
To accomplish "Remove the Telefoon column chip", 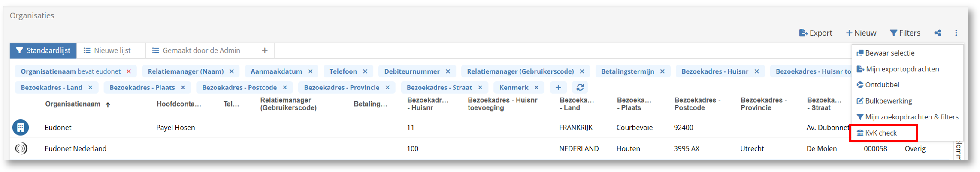I will [x=365, y=71].
